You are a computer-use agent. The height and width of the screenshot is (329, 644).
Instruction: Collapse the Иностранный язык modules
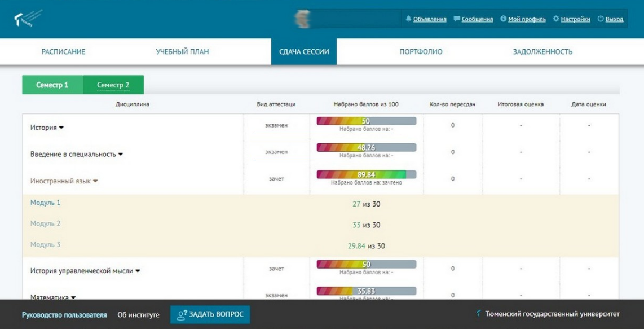(95, 181)
